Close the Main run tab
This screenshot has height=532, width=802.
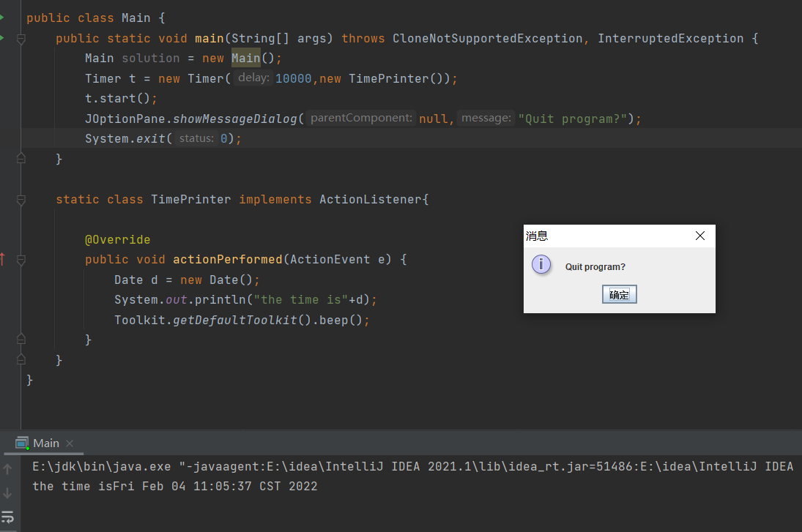click(70, 443)
